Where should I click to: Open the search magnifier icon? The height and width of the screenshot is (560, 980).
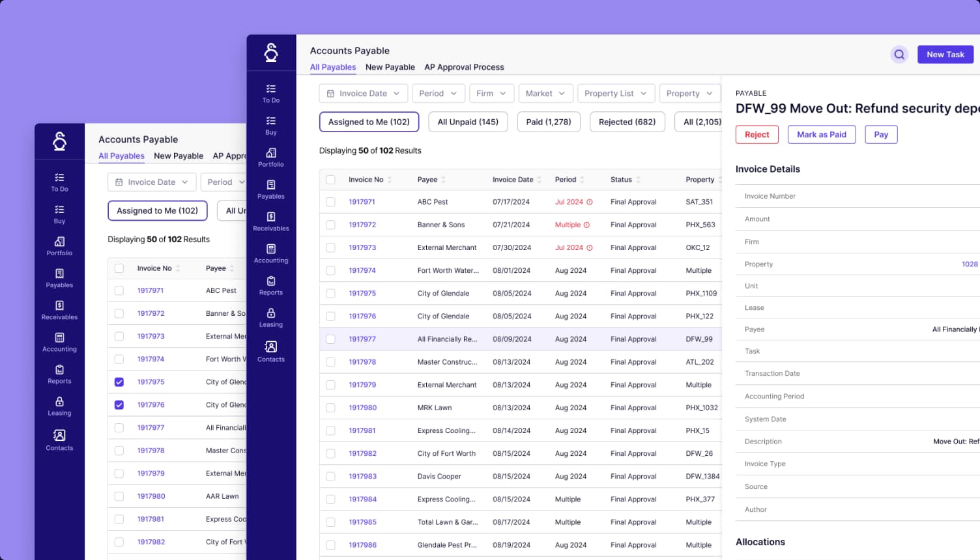[899, 54]
